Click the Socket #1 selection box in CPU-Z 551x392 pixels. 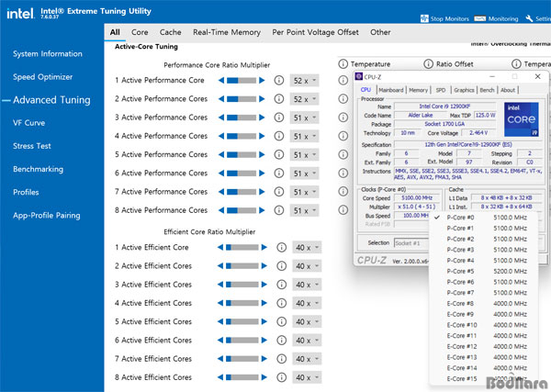point(411,243)
